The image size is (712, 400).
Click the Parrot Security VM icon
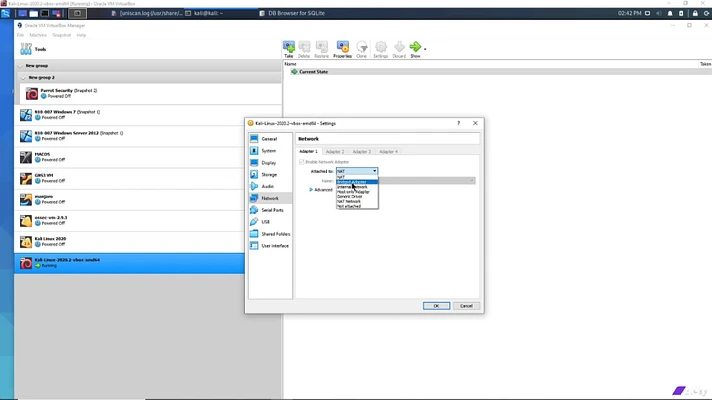(x=32, y=94)
